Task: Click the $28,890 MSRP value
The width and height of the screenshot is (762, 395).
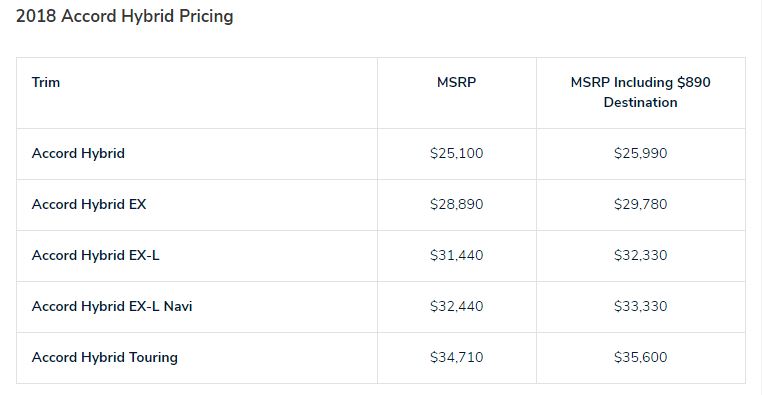Action: [x=456, y=205]
